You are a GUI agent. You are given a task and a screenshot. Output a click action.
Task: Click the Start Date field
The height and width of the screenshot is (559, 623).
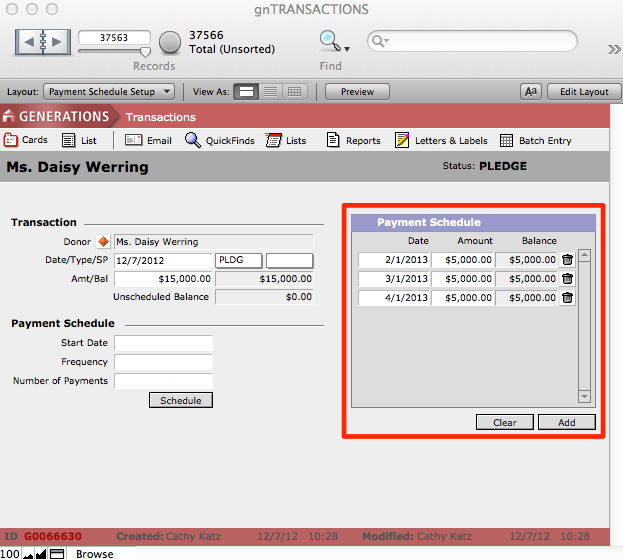[x=163, y=343]
